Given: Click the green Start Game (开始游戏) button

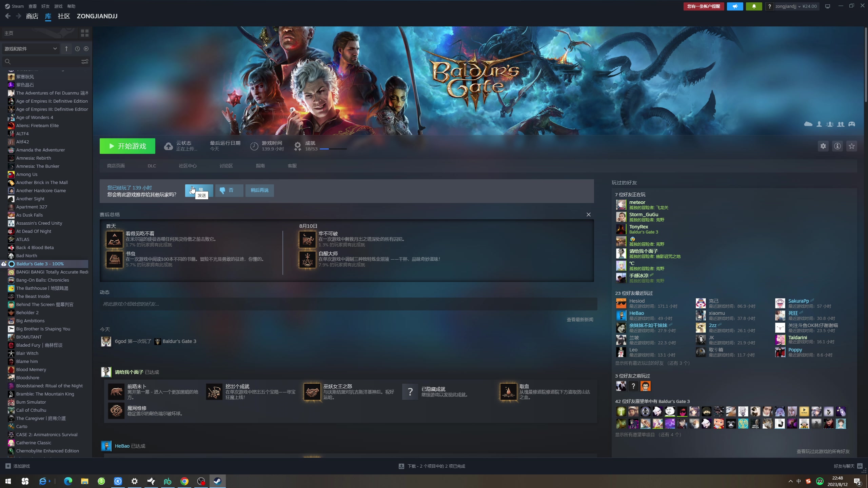Looking at the screenshot, I should tap(127, 146).
